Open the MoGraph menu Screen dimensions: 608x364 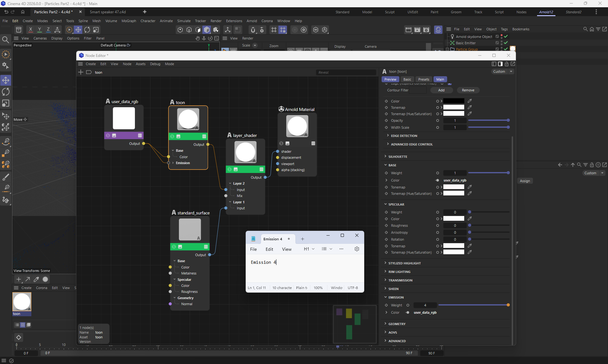[x=129, y=21]
